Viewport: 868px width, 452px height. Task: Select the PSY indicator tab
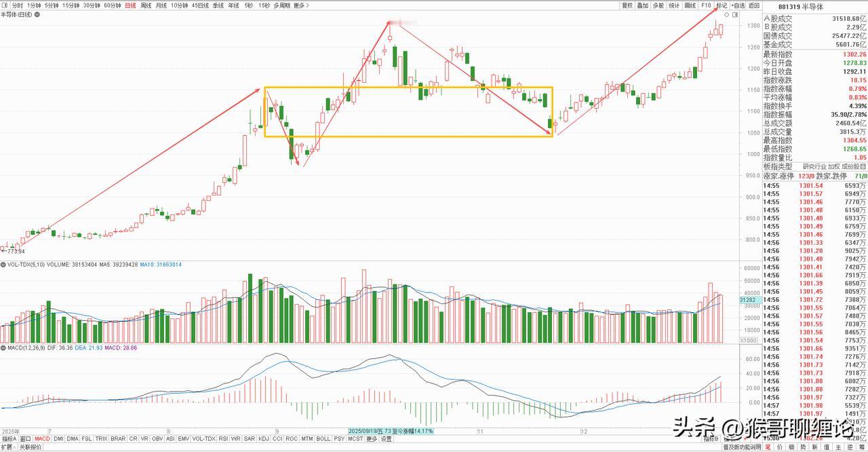339,438
